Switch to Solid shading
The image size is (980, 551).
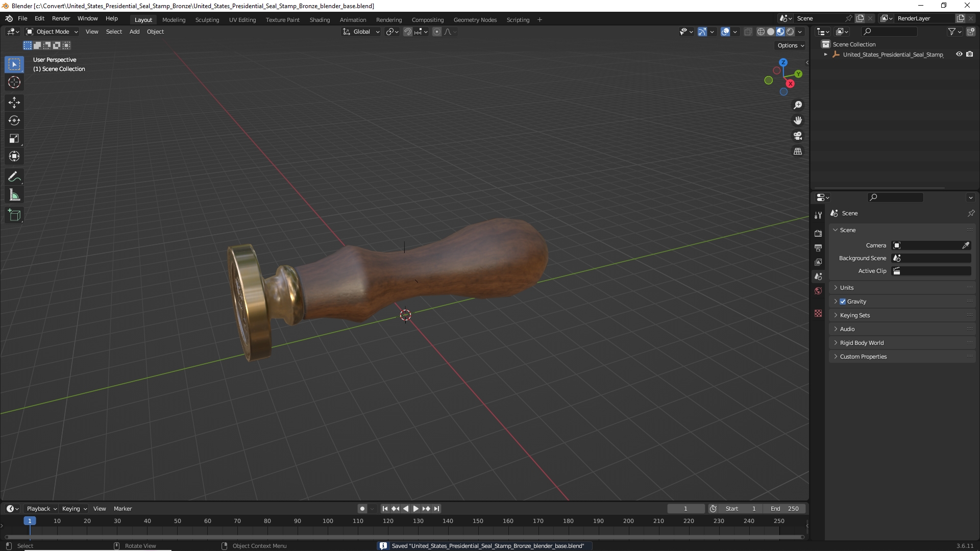771,32
